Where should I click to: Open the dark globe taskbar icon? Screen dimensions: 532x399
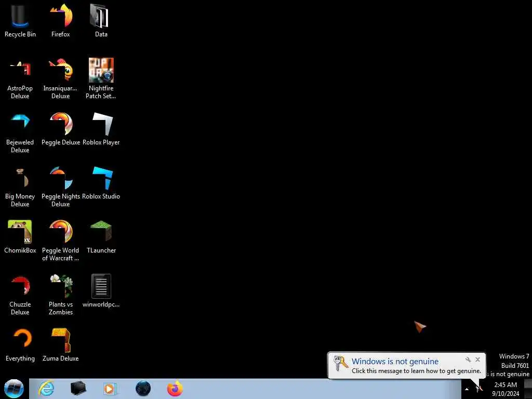click(143, 389)
